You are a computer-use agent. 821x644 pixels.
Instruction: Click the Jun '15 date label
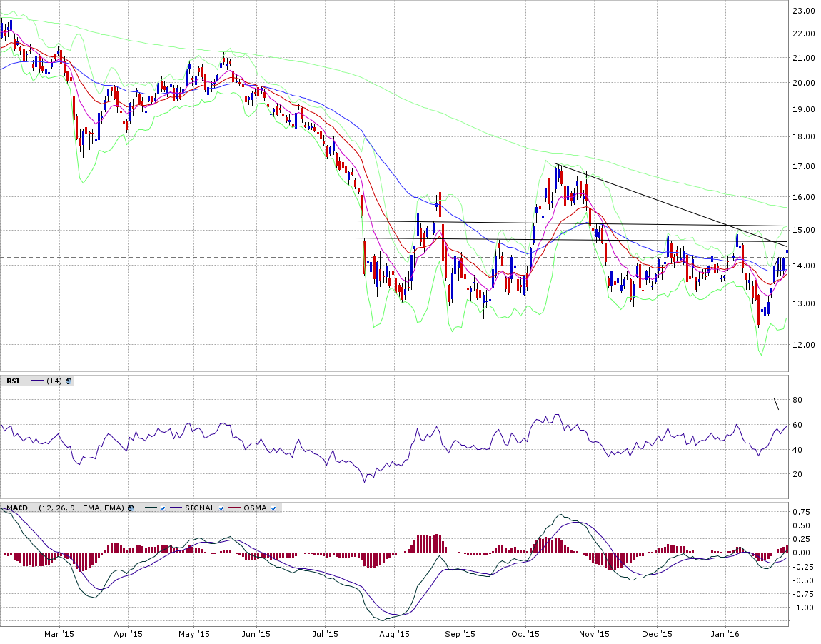coord(256,633)
